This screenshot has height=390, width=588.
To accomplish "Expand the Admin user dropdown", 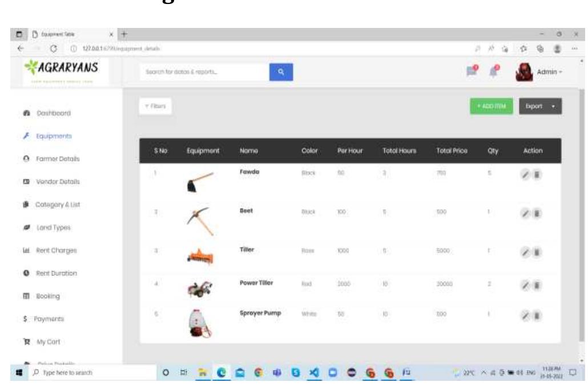I will click(x=549, y=72).
